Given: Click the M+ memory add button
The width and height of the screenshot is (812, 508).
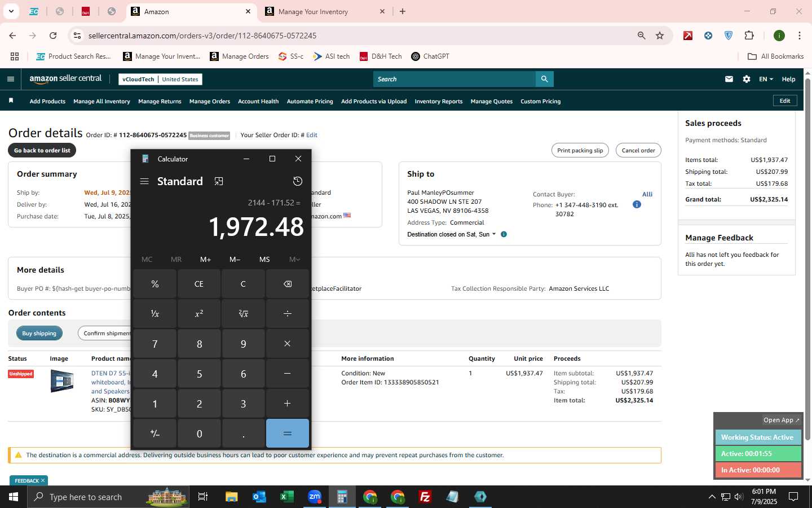Looking at the screenshot, I should coord(205,260).
